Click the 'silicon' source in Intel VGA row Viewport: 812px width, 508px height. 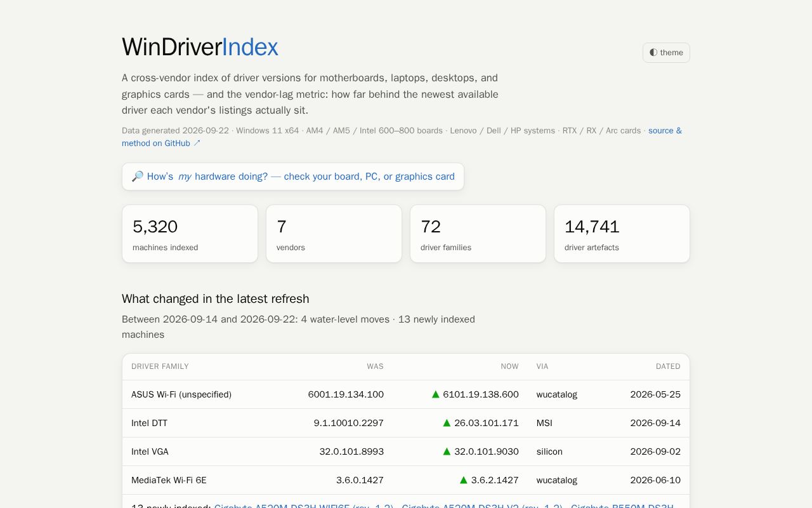point(549,451)
